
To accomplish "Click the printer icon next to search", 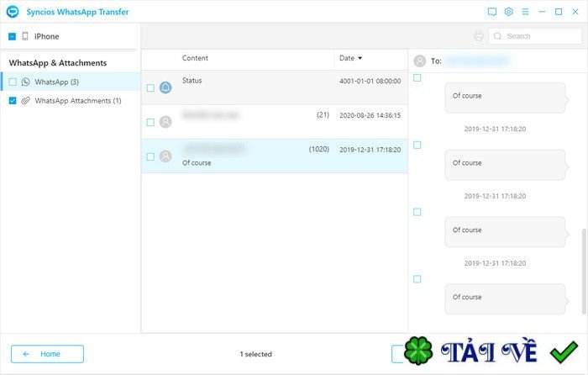I will [x=479, y=36].
